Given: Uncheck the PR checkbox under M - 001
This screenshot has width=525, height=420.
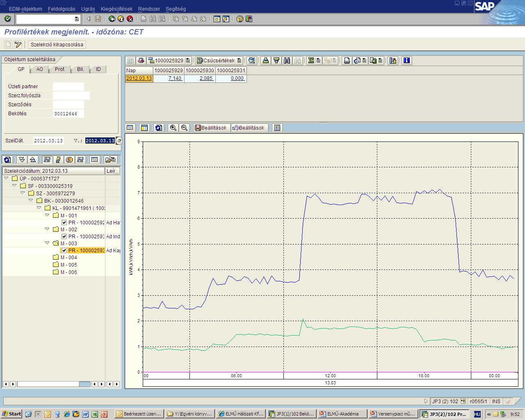Looking at the screenshot, I should pos(64,222).
